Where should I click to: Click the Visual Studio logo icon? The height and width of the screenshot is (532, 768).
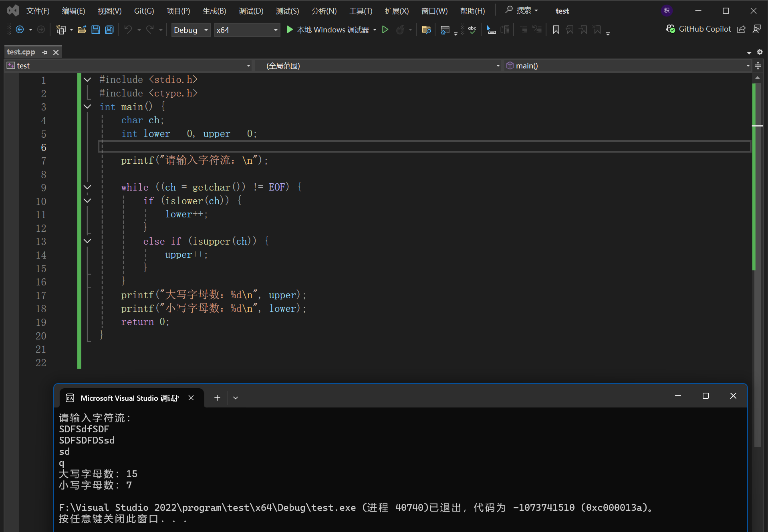coord(13,10)
